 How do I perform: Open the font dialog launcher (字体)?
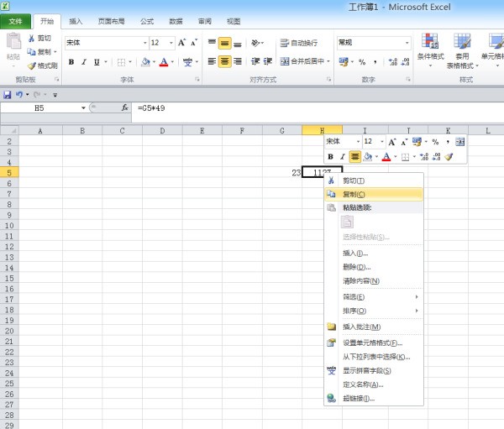point(197,79)
